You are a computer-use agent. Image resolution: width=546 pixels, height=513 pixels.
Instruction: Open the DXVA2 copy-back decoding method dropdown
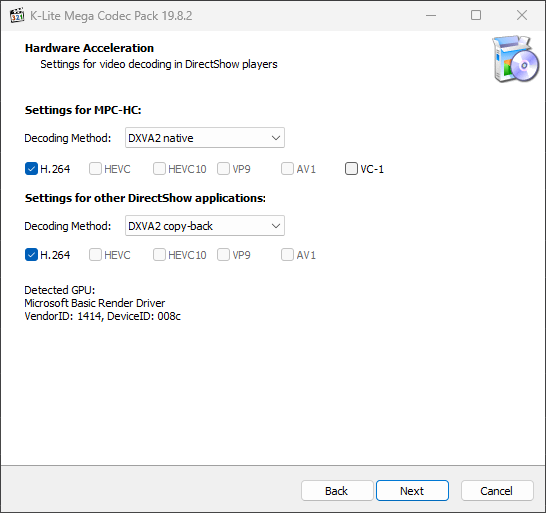(x=205, y=226)
